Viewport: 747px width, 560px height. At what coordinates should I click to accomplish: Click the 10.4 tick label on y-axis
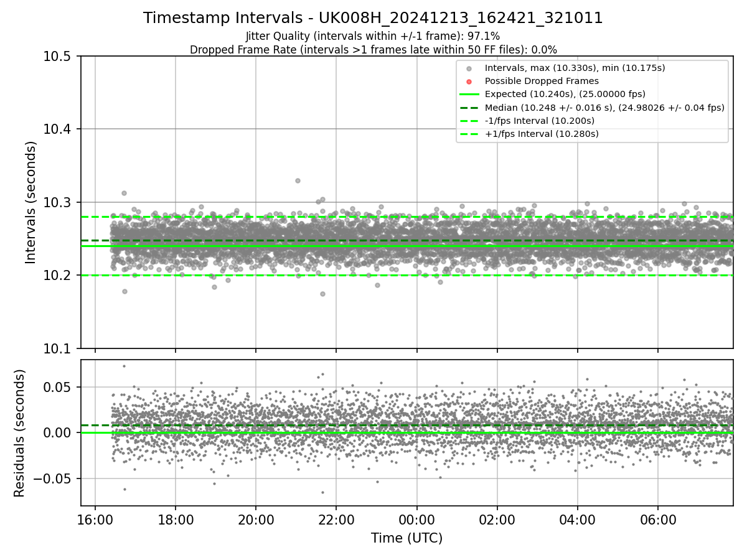58,129
